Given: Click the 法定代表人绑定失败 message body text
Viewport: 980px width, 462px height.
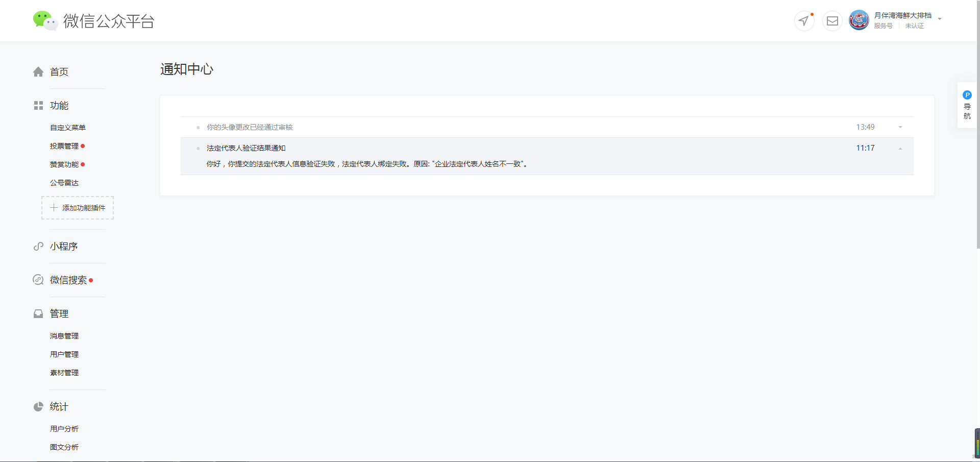Looking at the screenshot, I should coord(367,164).
